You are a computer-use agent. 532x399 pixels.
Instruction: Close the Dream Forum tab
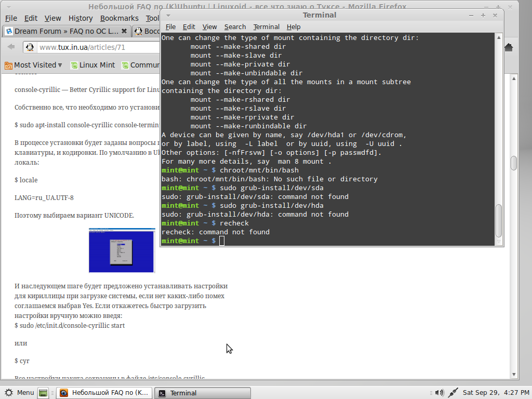pos(124,31)
